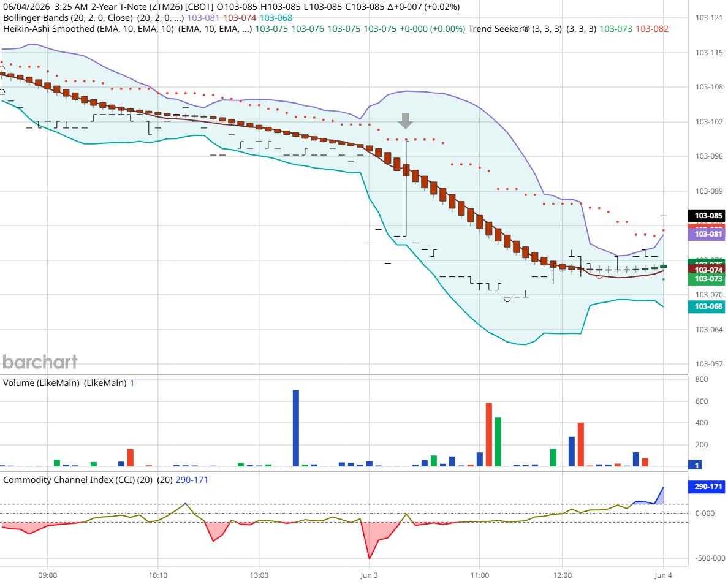
Task: Click the 103-057 price axis label
Action: [x=708, y=363]
